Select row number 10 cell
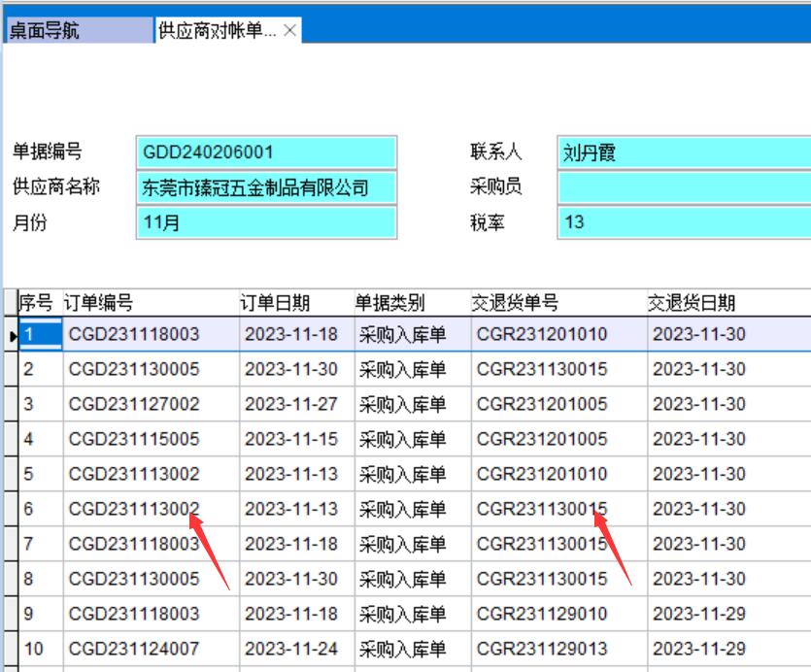Screen dimensions: 811x672 (39, 649)
